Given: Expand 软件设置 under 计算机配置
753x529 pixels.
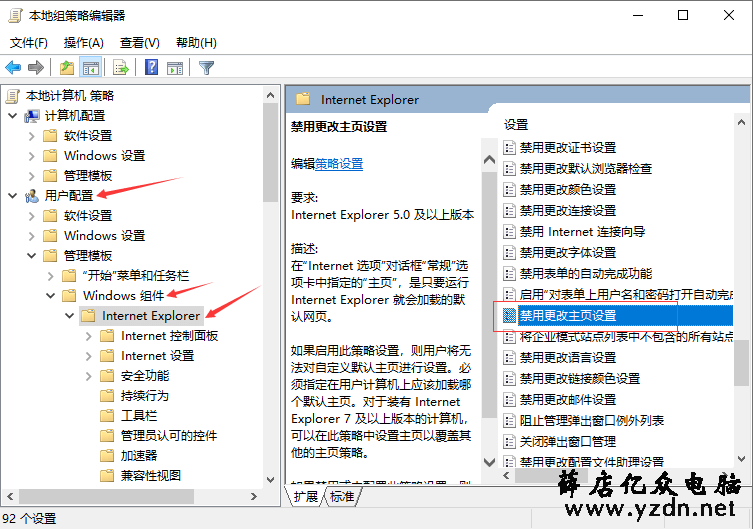Looking at the screenshot, I should [32, 136].
